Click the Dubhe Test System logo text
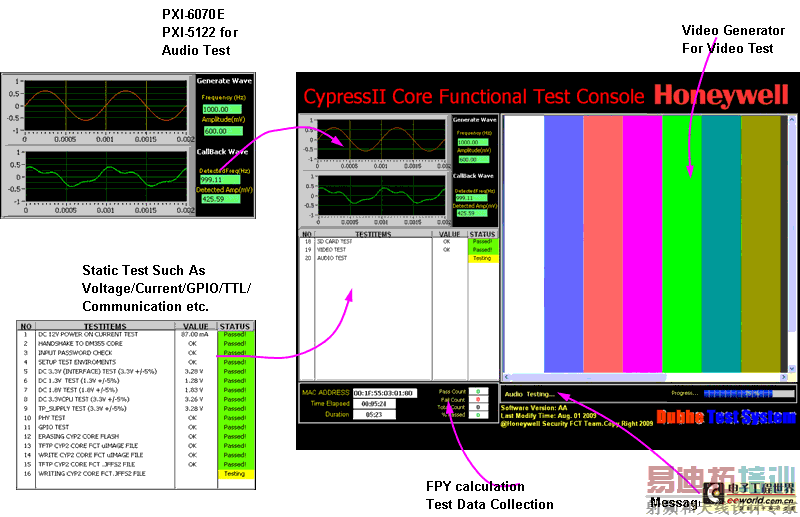 coord(726,417)
